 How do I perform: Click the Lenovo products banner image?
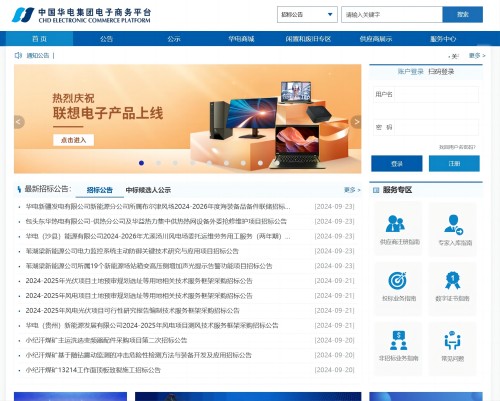[187, 119]
